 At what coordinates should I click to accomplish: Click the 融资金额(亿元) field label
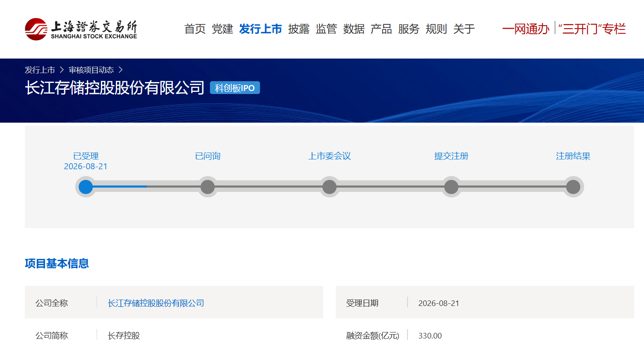372,336
